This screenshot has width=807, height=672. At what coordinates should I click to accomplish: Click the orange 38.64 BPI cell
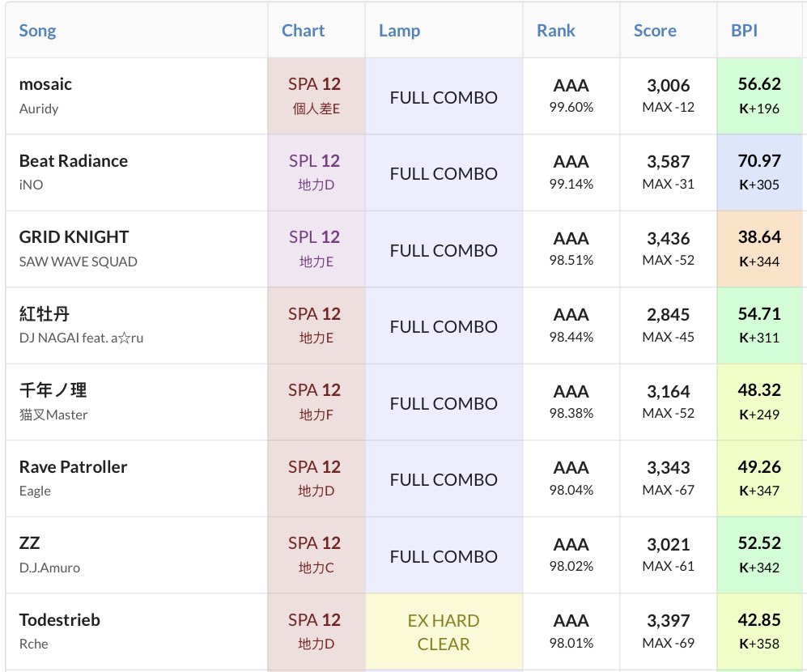tap(758, 249)
